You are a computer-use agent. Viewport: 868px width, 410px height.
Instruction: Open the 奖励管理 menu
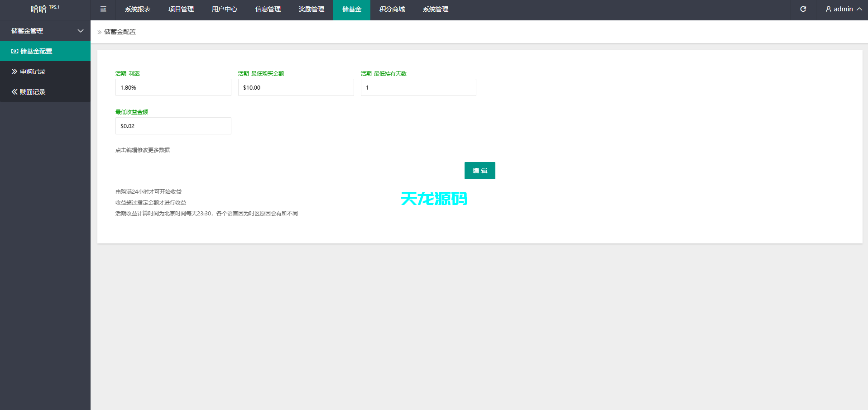pyautogui.click(x=311, y=9)
